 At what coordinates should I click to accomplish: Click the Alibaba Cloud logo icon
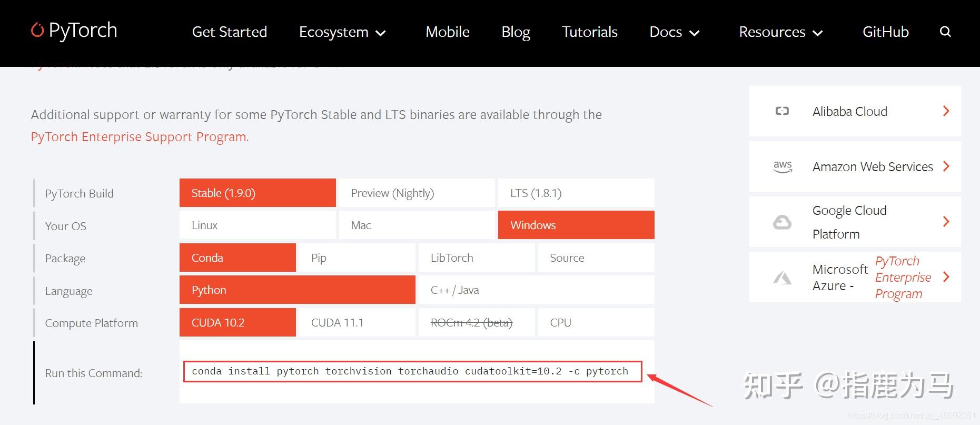pos(782,111)
